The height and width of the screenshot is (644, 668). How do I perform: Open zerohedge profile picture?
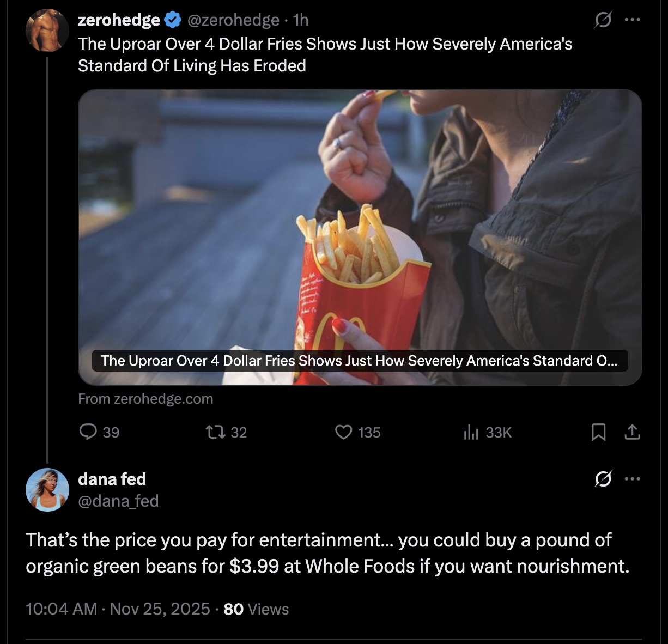47,31
